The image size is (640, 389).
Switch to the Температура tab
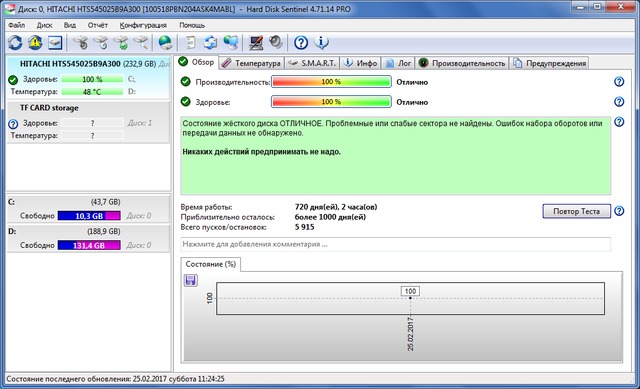251,63
